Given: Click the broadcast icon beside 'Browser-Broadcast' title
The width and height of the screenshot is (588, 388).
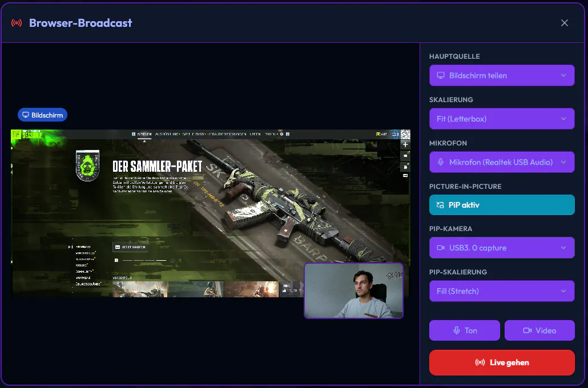Looking at the screenshot, I should click(17, 23).
